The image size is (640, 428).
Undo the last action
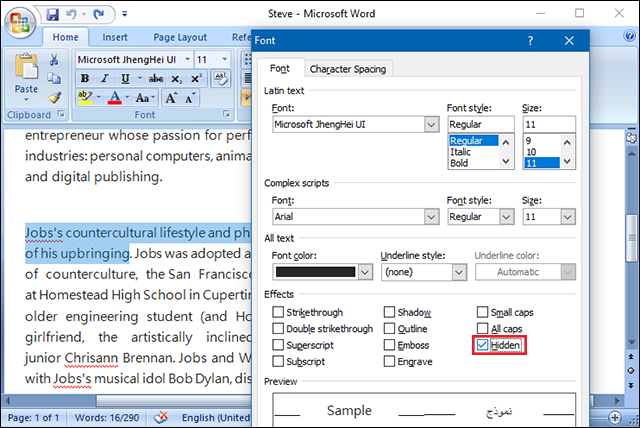click(x=71, y=15)
